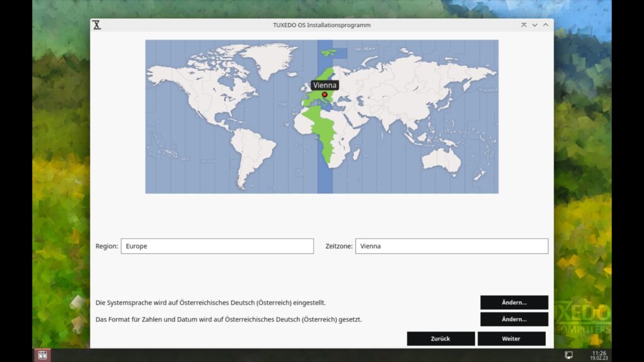Image resolution: width=644 pixels, height=362 pixels.
Task: Click the Systemsprache information text
Action: [211, 302]
